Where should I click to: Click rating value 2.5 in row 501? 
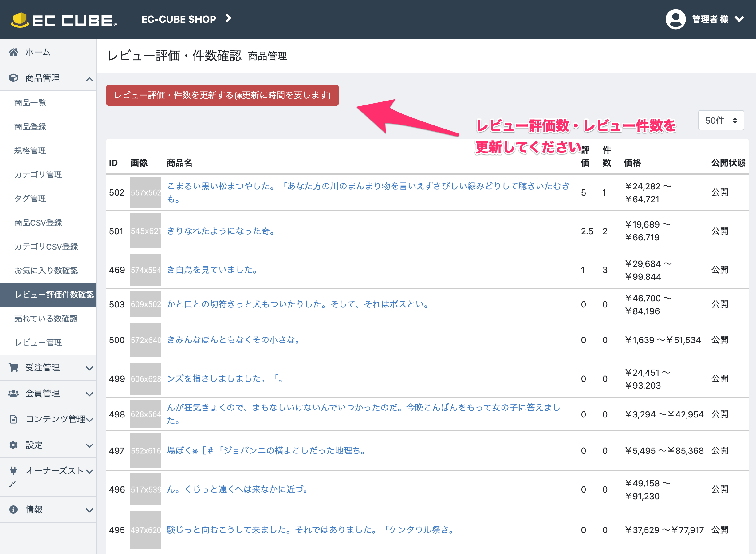tap(587, 231)
